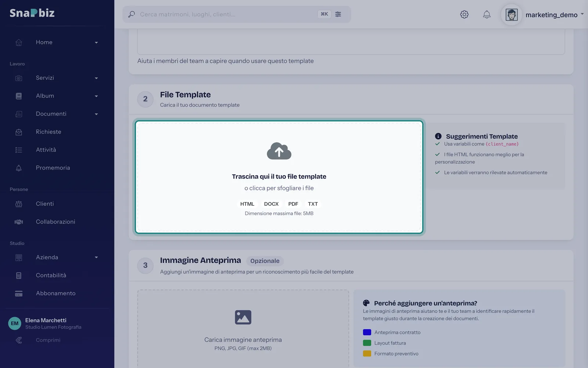
Task: Expand the Servizi submenu arrow
Action: (x=96, y=78)
